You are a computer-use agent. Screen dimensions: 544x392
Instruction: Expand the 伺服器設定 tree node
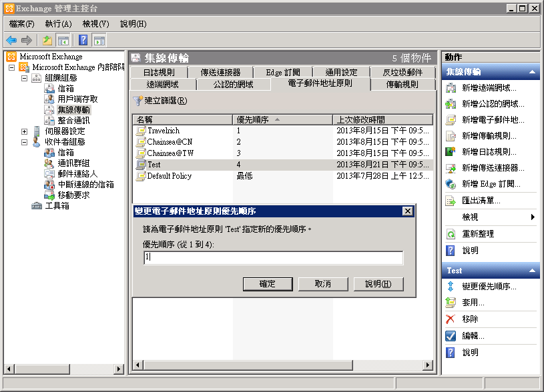tap(24, 131)
